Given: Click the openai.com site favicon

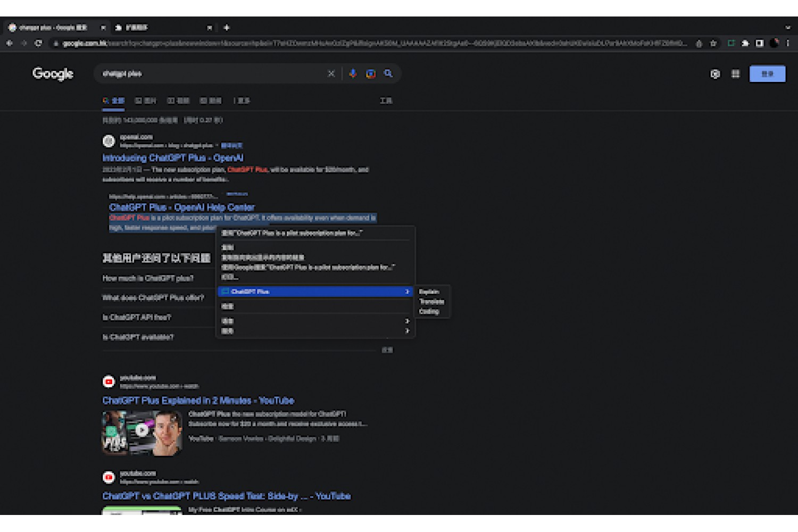Looking at the screenshot, I should (109, 141).
